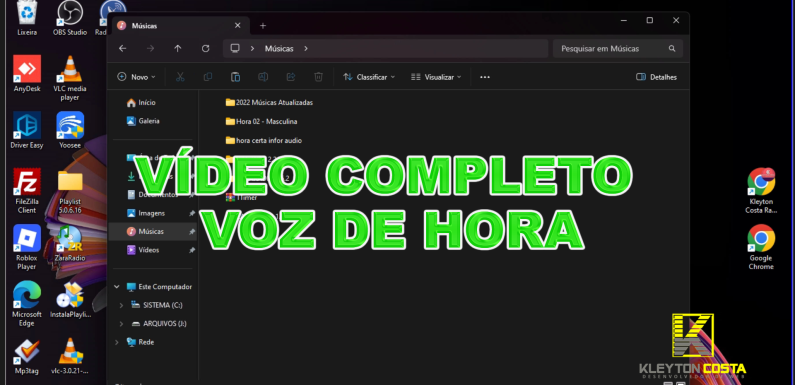
Task: Expand the Rede network node
Action: pyautogui.click(x=117, y=342)
